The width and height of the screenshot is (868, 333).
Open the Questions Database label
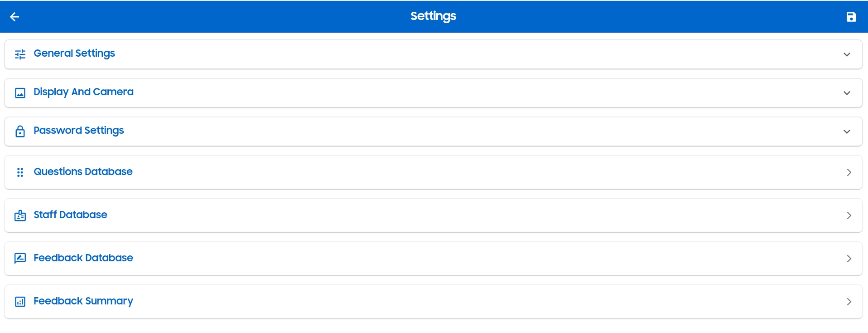[x=83, y=172]
